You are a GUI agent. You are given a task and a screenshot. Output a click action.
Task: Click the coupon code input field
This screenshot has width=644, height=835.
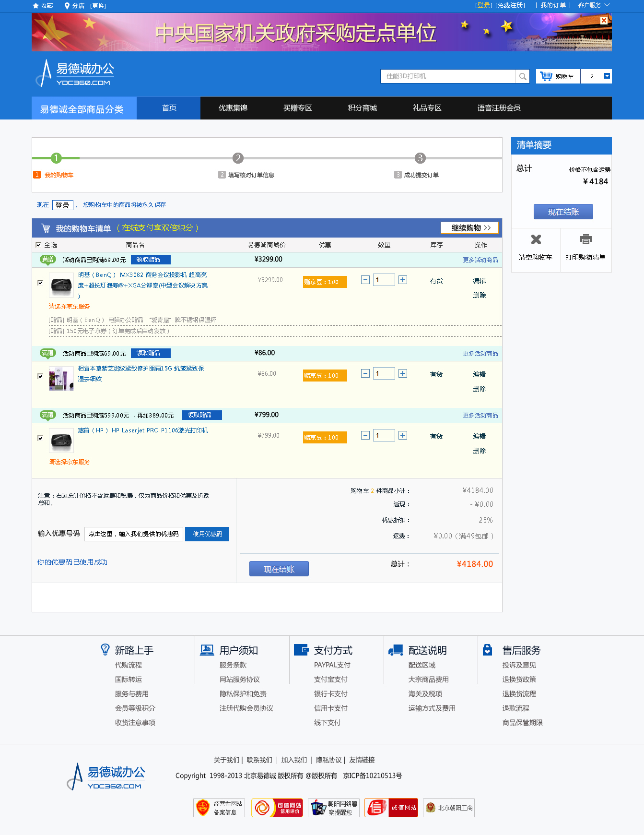tap(134, 534)
